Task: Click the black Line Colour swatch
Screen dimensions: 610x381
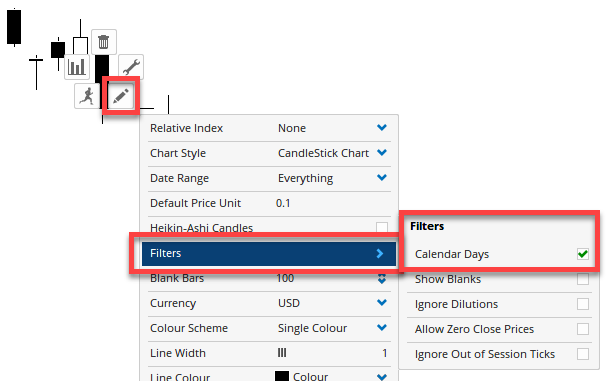Action: pos(282,376)
